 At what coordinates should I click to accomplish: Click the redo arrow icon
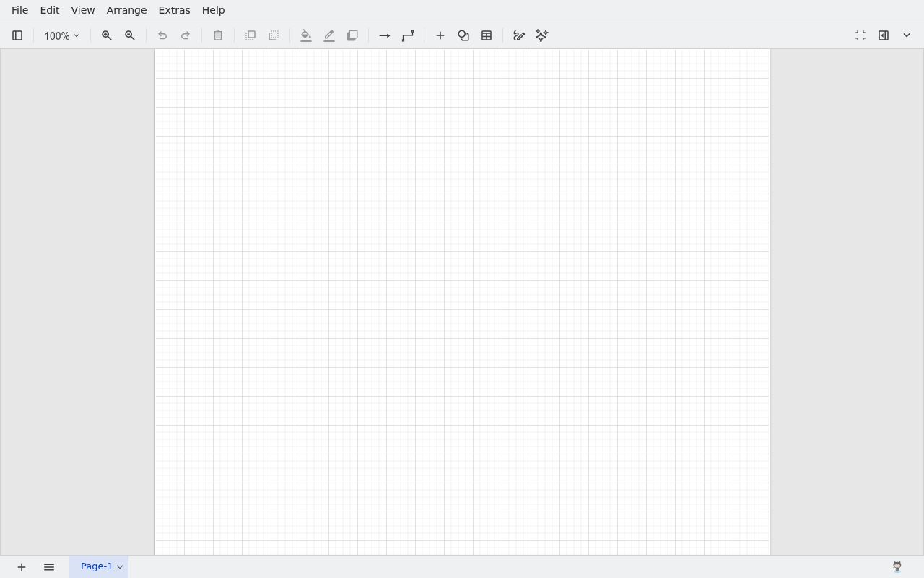(186, 35)
